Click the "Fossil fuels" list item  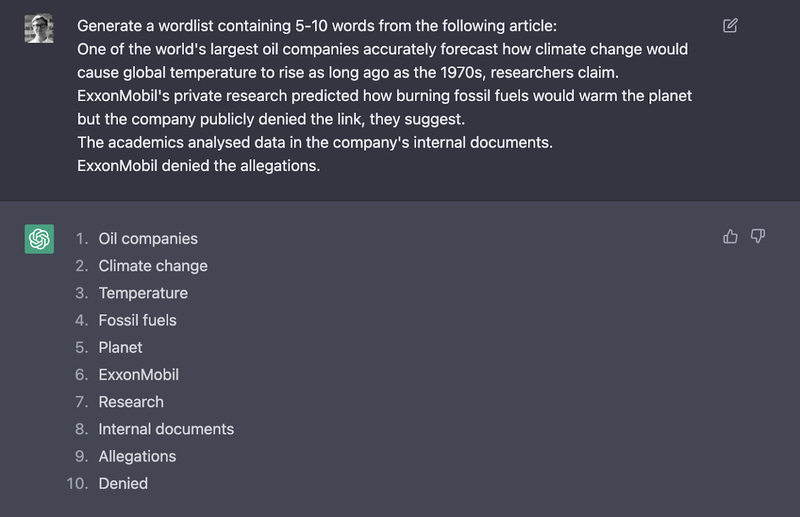(137, 320)
